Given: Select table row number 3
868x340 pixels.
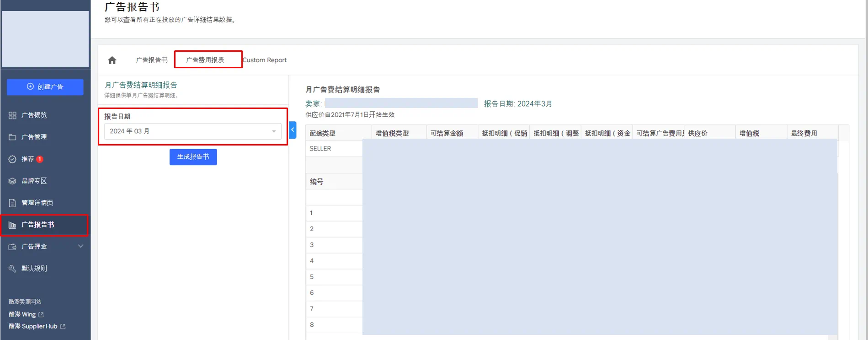Looking at the screenshot, I should [x=334, y=245].
